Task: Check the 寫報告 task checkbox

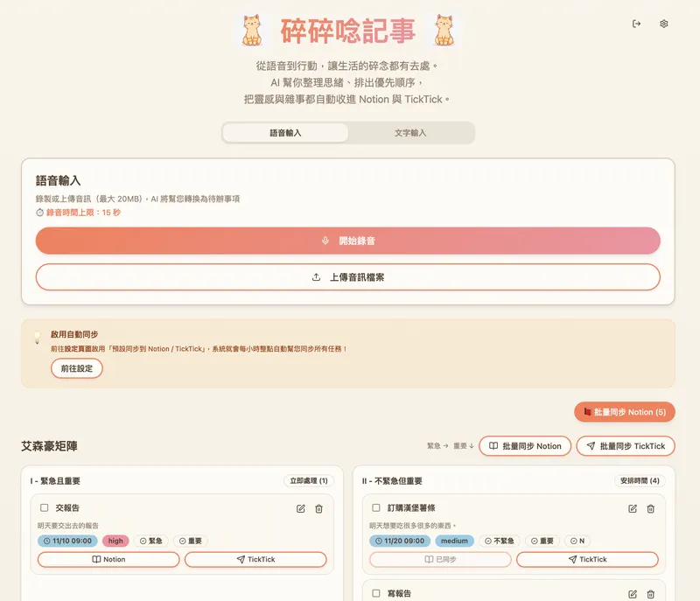Action: pos(376,593)
